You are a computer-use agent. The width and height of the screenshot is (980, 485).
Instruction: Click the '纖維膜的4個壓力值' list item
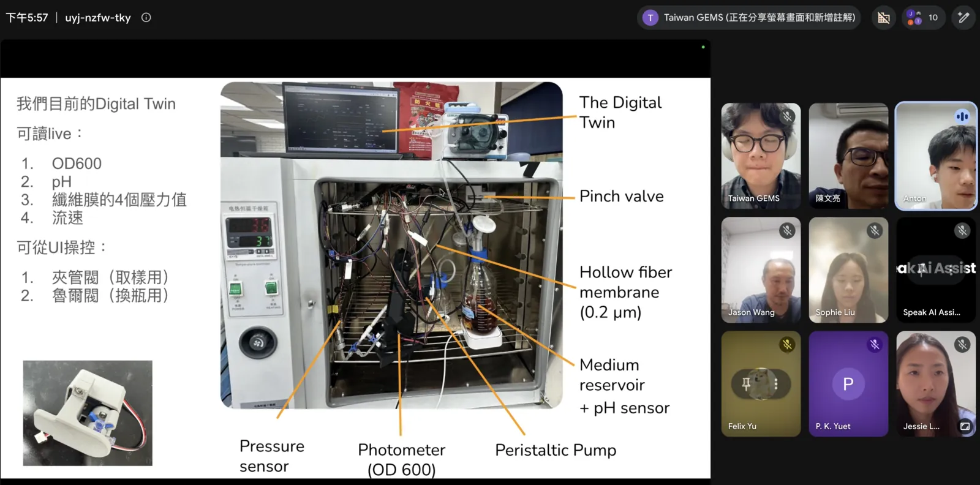click(x=119, y=200)
